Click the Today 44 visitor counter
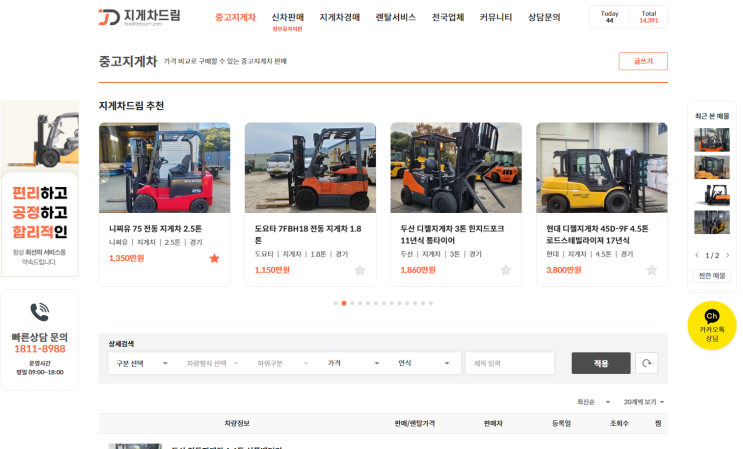This screenshot has width=743, height=449. (x=609, y=17)
